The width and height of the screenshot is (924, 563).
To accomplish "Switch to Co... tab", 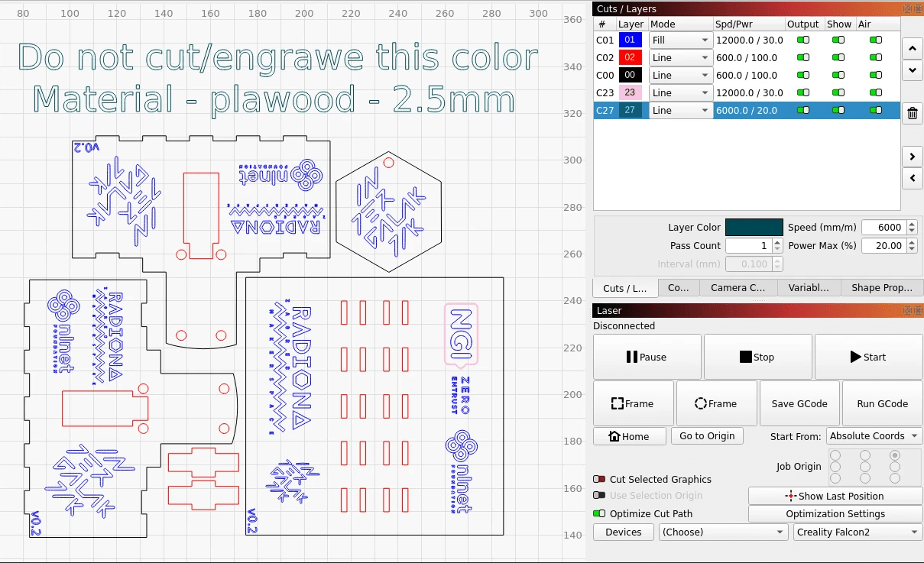I will coord(679,288).
